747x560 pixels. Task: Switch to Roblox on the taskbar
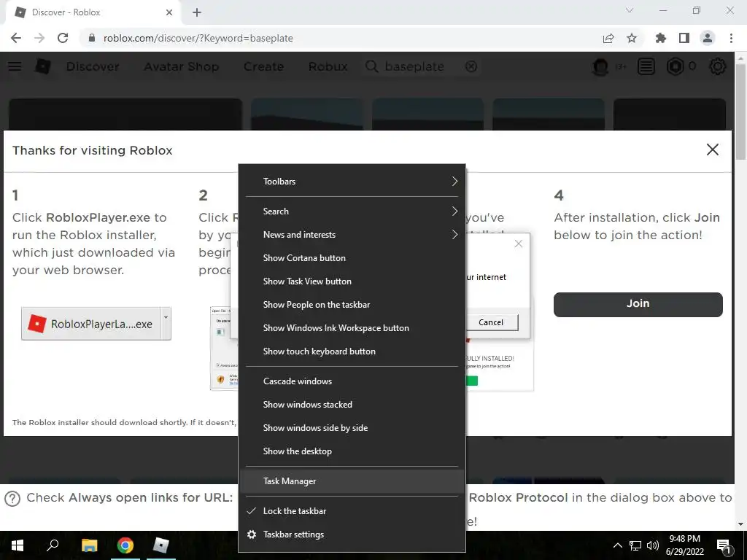[x=161, y=545]
